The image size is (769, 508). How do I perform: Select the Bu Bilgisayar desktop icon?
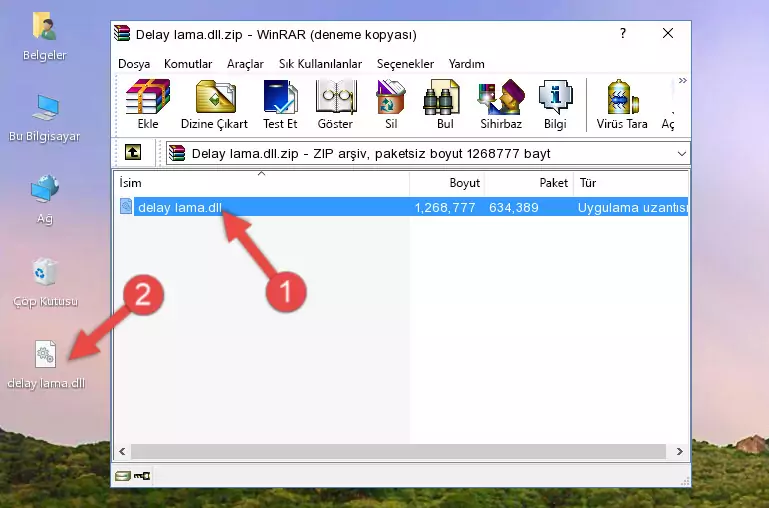[x=45, y=118]
